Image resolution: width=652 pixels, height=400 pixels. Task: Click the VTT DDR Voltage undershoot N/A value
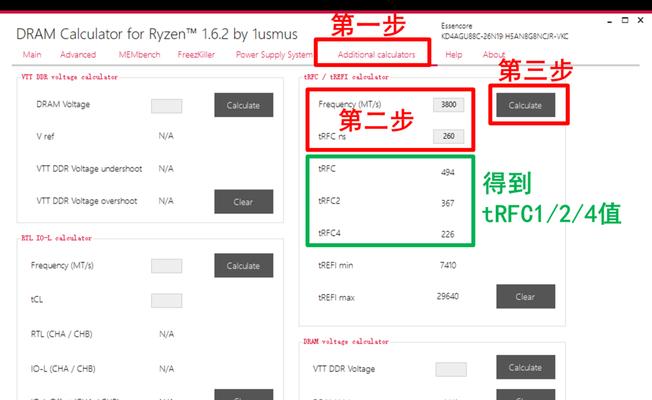(166, 168)
